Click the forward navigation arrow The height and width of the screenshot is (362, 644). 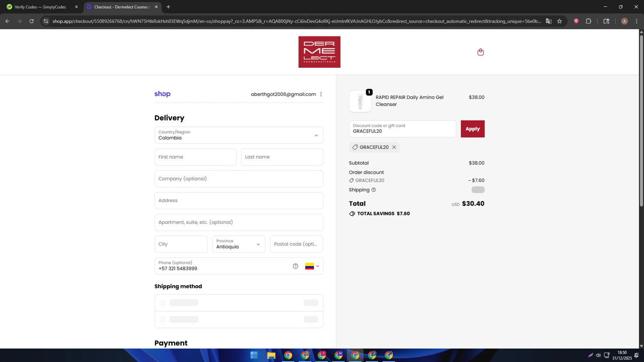(19, 21)
